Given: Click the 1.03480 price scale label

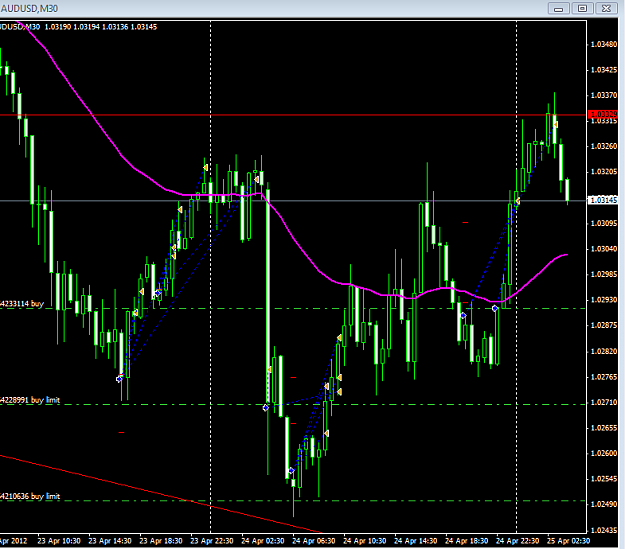Looking at the screenshot, I should click(603, 44).
